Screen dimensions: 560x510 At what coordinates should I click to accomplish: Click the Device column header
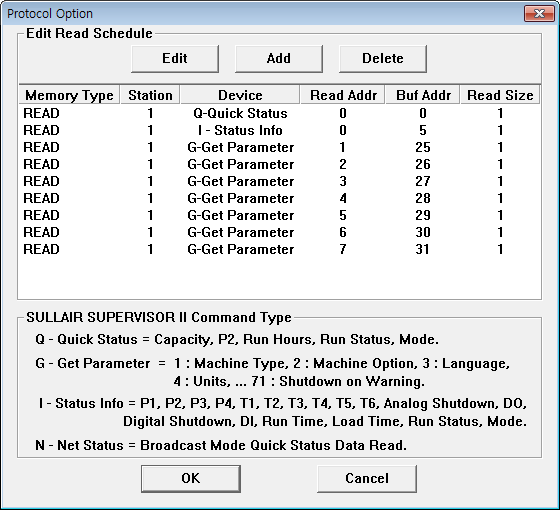[x=240, y=95]
